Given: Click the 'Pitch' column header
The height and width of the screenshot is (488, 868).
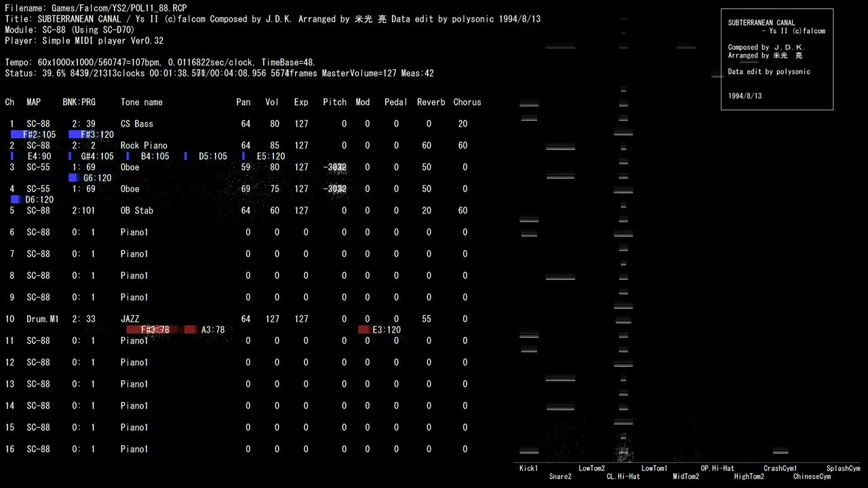Looking at the screenshot, I should 334,102.
